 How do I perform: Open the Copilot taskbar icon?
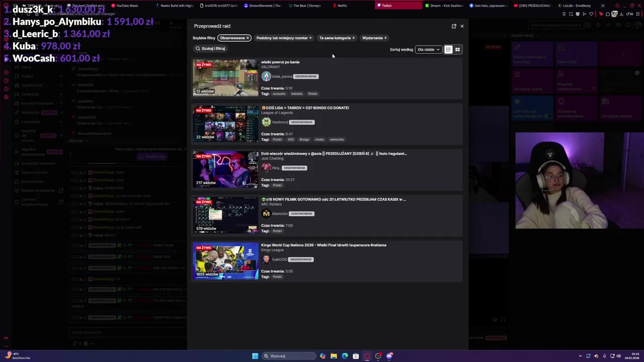click(323, 356)
